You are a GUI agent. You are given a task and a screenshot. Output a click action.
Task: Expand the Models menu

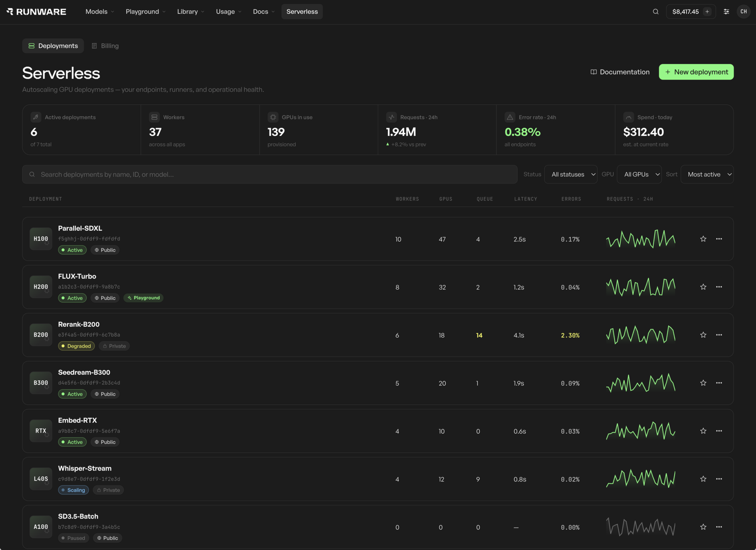tap(100, 11)
